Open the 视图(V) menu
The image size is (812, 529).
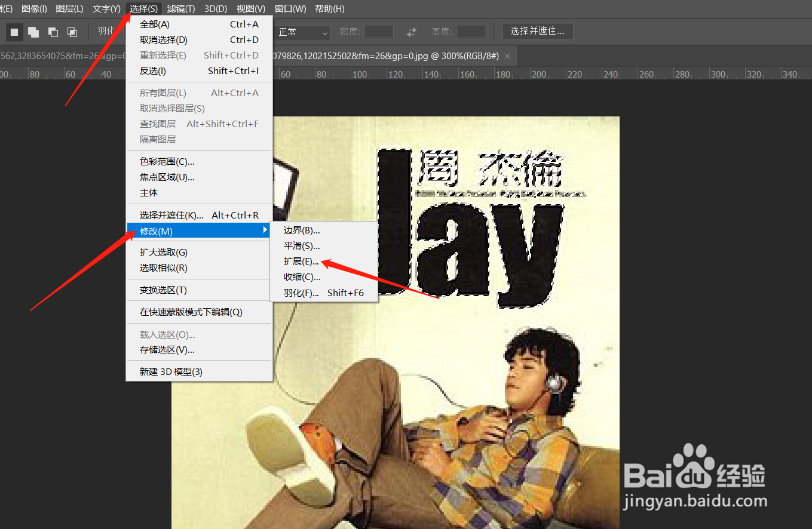pos(251,9)
